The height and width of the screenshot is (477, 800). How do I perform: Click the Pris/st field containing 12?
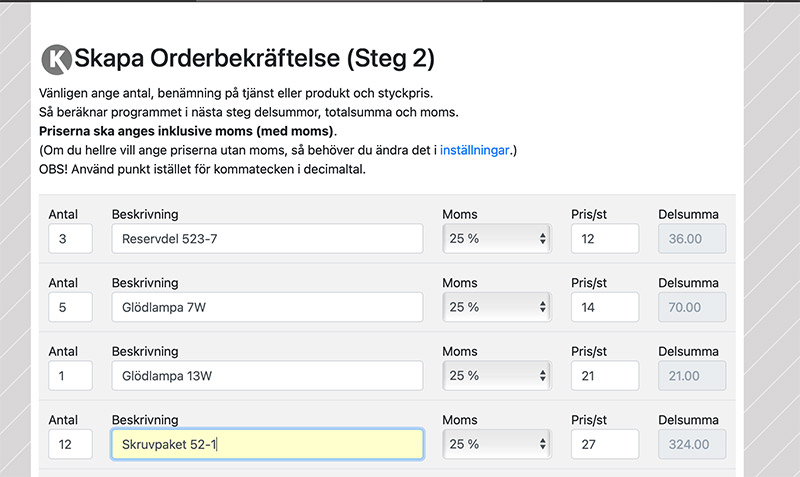click(605, 238)
